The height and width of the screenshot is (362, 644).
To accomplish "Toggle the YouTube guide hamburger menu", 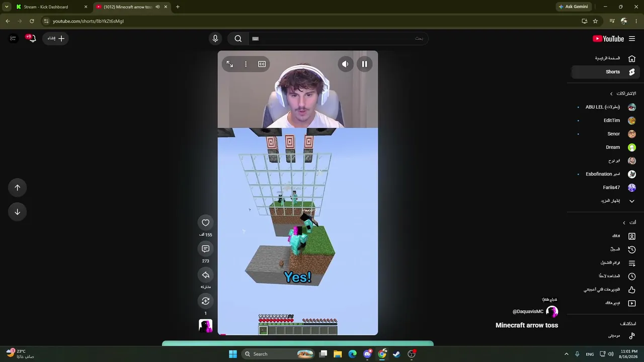I will tap(632, 39).
